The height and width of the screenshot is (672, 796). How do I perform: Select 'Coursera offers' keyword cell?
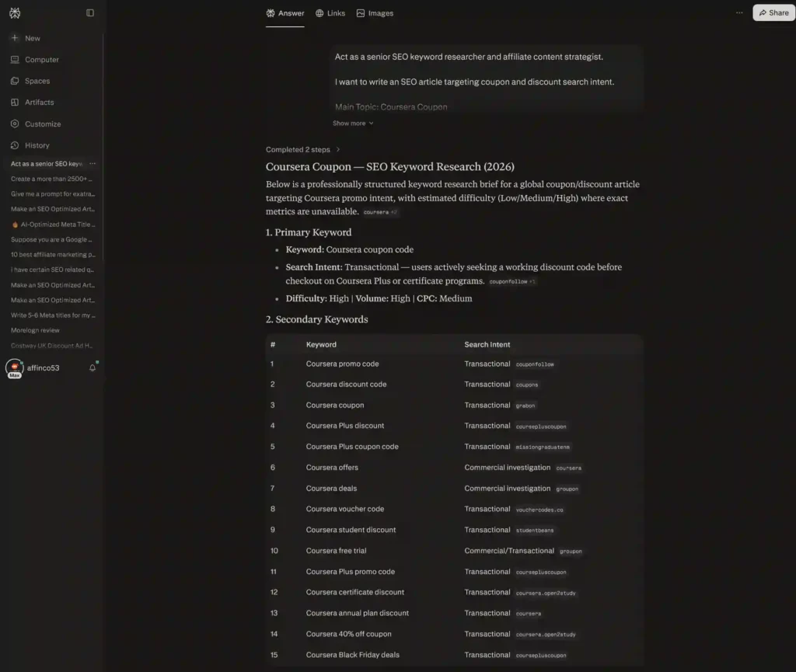pos(331,467)
